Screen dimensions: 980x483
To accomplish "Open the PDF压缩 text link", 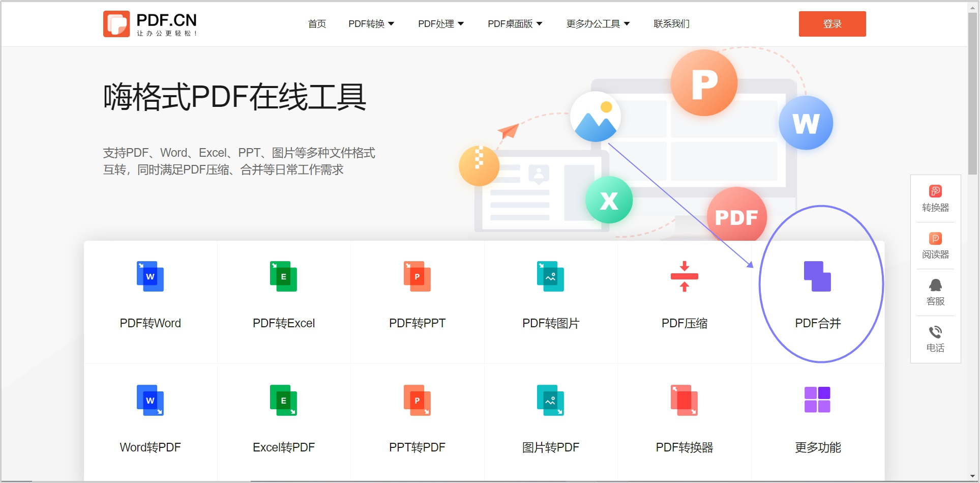I will coord(685,323).
